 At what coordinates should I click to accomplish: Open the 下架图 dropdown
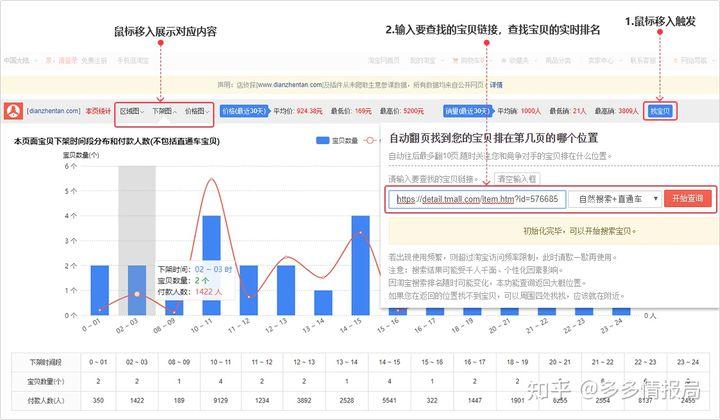[x=164, y=111]
